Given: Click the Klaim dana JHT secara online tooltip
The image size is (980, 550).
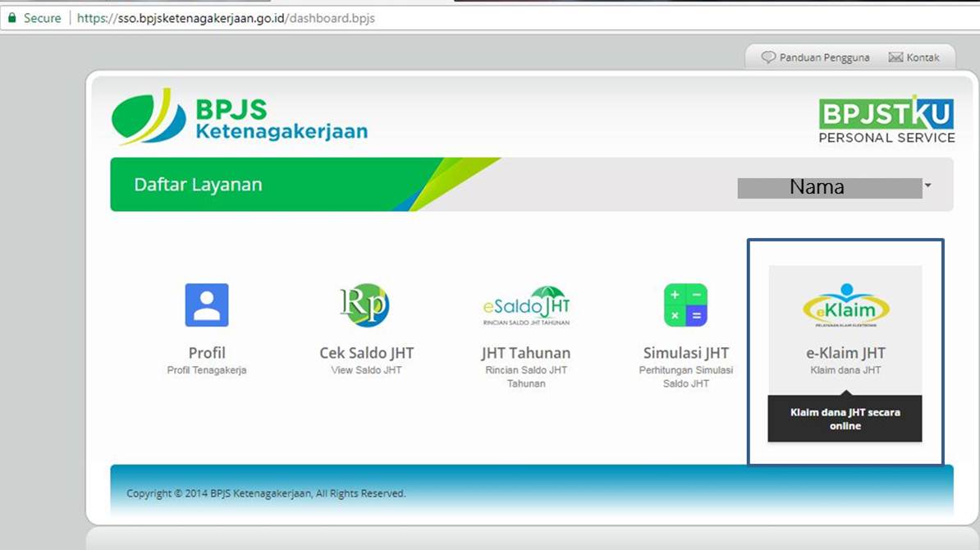Looking at the screenshot, I should (845, 419).
